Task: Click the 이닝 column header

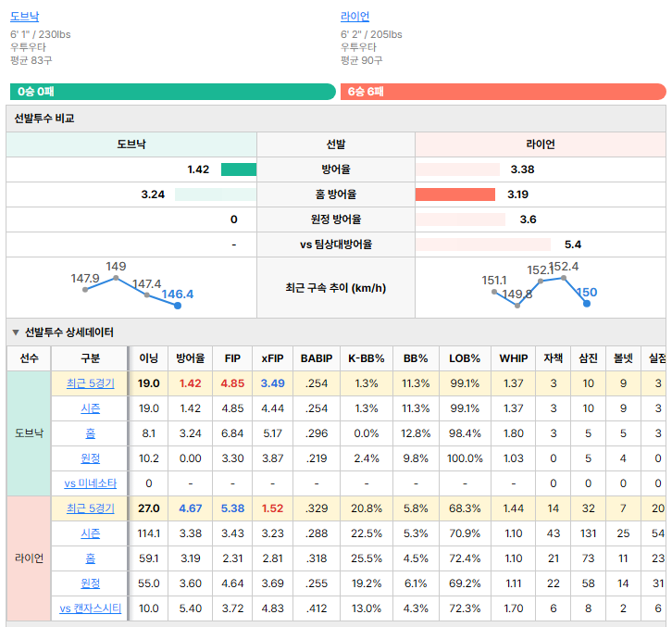Action: click(x=149, y=358)
